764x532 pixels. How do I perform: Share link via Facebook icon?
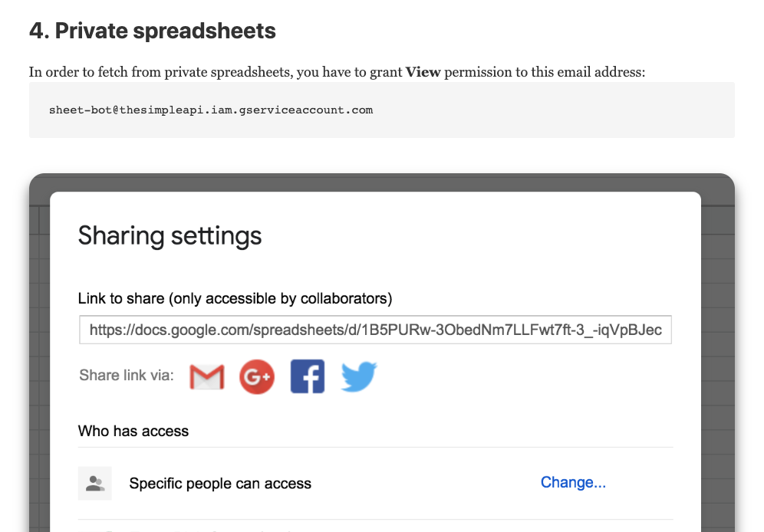click(308, 376)
